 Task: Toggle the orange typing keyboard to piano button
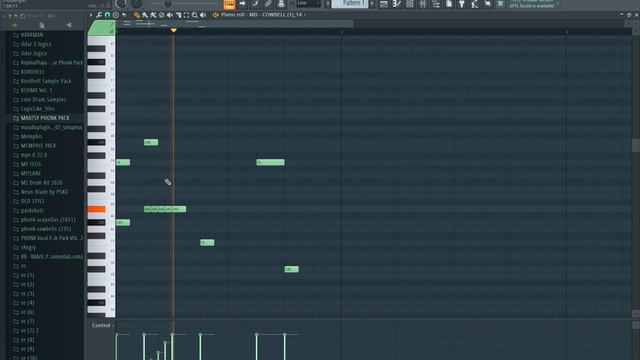point(229,4)
